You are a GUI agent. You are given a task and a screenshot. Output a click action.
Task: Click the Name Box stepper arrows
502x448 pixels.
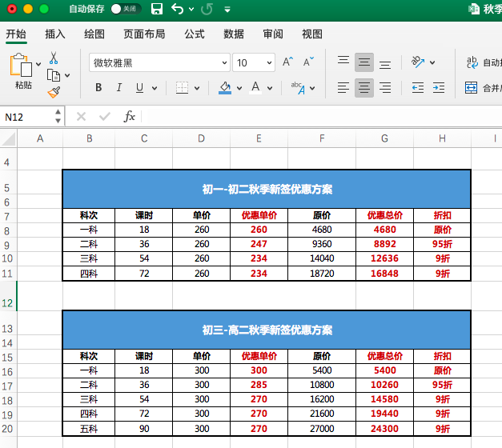[x=58, y=116]
